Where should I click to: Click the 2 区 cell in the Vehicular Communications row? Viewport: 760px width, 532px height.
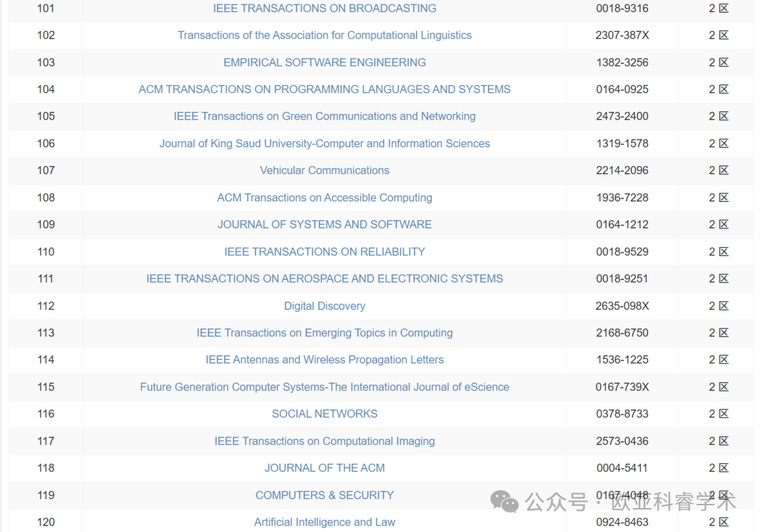click(718, 170)
